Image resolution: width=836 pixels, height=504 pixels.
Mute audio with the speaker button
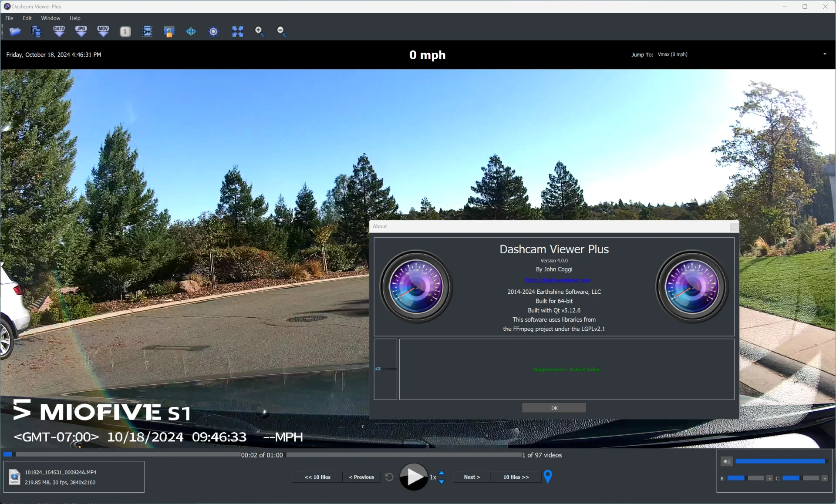pos(726,461)
